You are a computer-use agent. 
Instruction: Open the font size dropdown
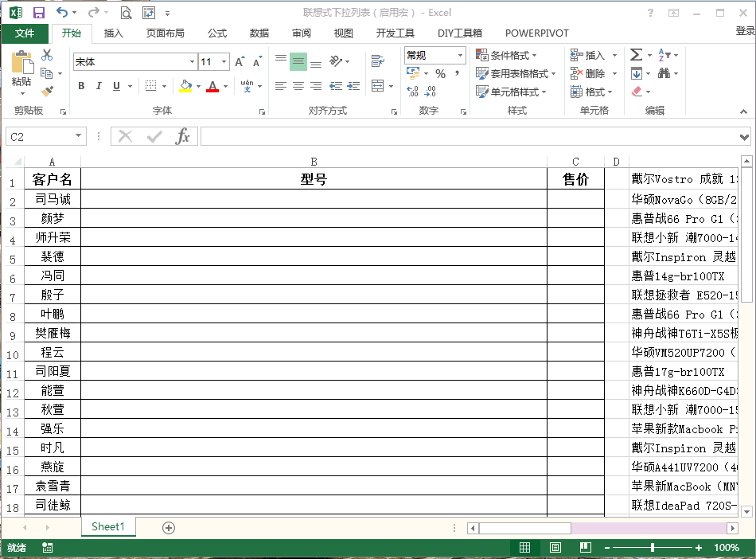point(224,62)
